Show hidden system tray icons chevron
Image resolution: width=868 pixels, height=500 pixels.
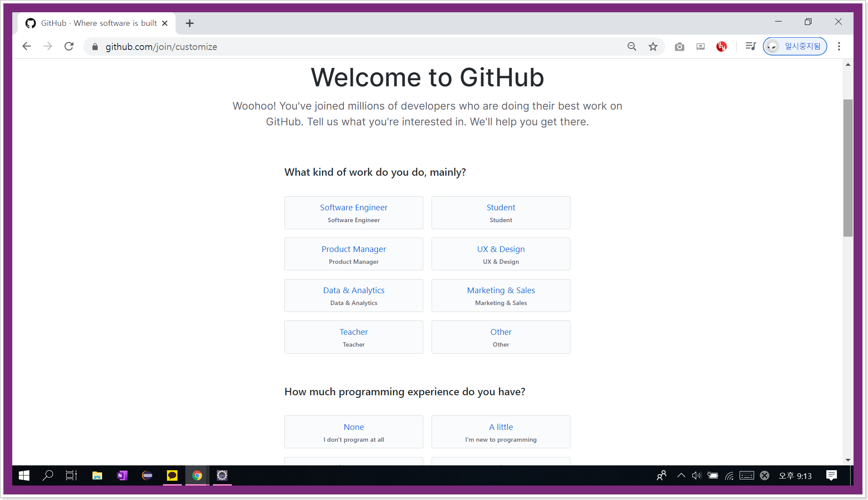[x=681, y=475]
